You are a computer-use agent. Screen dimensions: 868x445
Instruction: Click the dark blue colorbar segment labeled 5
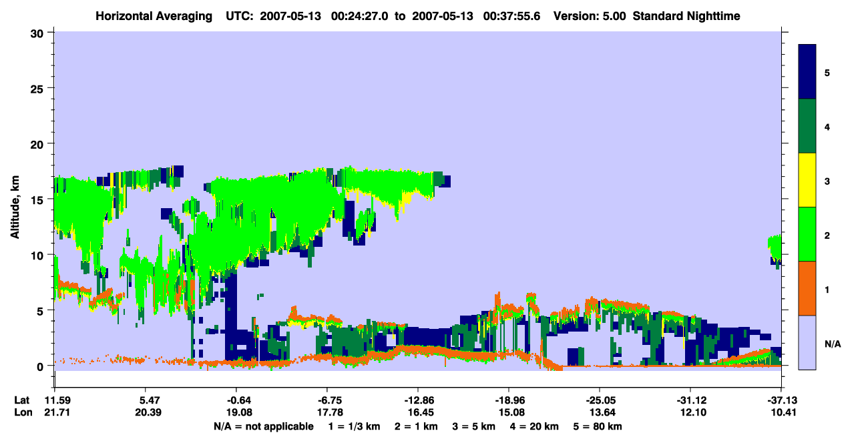point(807,72)
